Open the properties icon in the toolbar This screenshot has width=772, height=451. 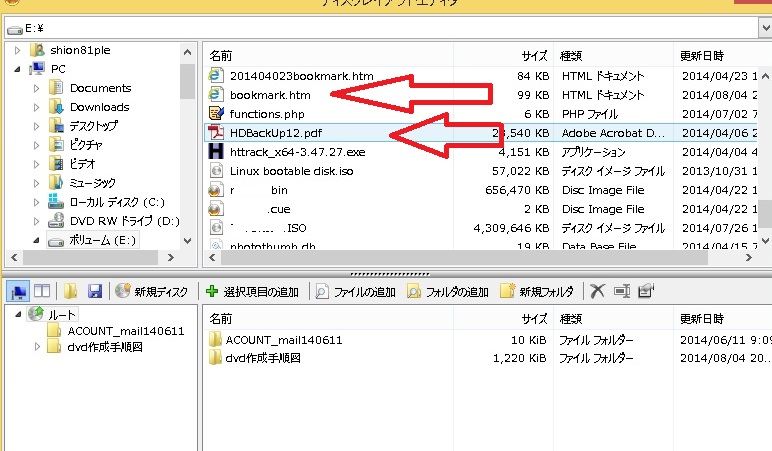645,291
